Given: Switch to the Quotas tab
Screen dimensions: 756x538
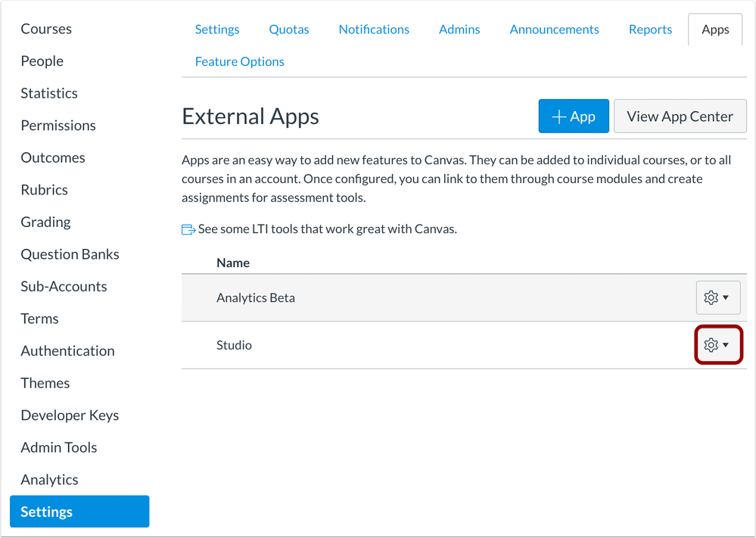Looking at the screenshot, I should click(288, 29).
